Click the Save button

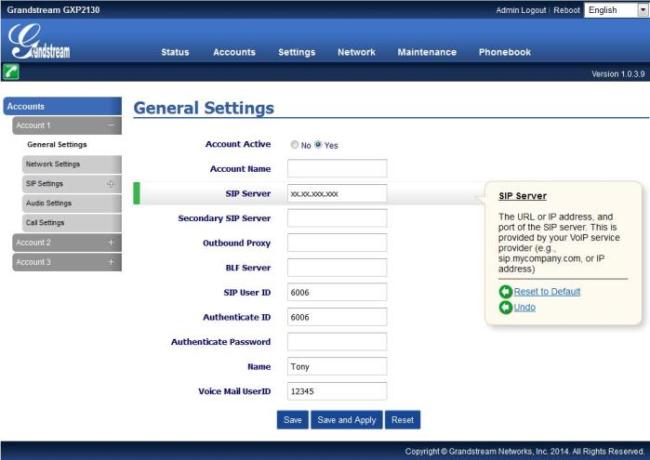[x=293, y=420]
